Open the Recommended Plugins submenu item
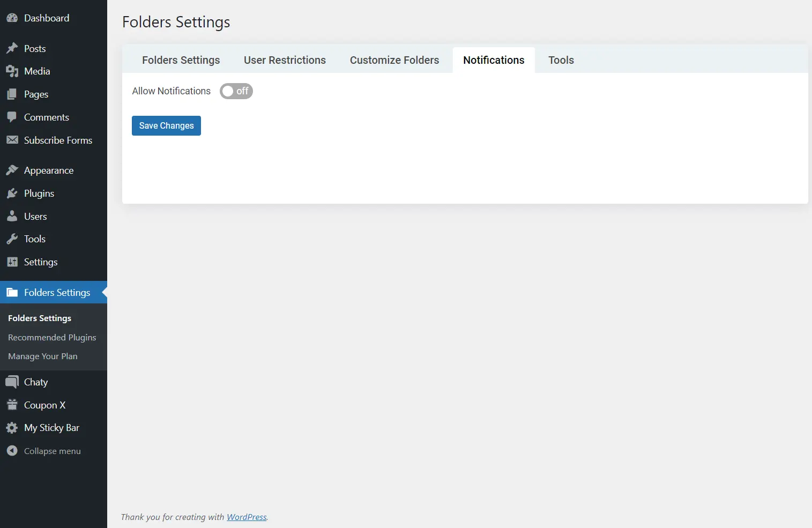This screenshot has width=812, height=528. (52, 338)
